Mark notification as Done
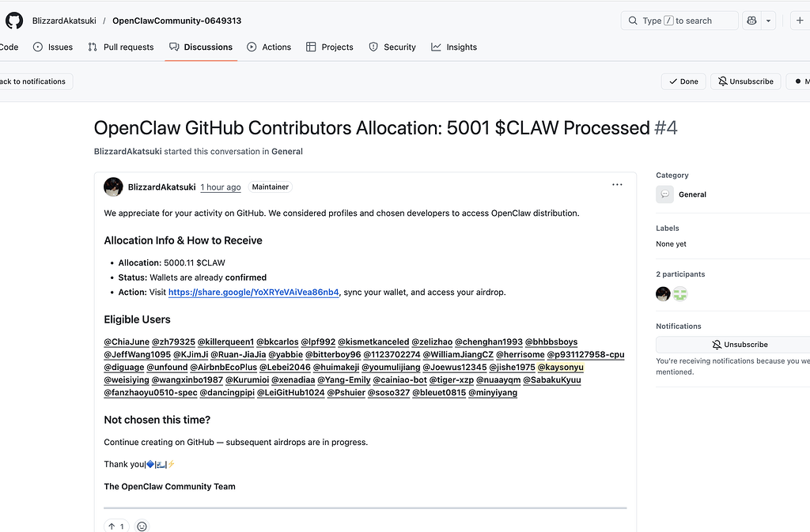 pyautogui.click(x=683, y=81)
